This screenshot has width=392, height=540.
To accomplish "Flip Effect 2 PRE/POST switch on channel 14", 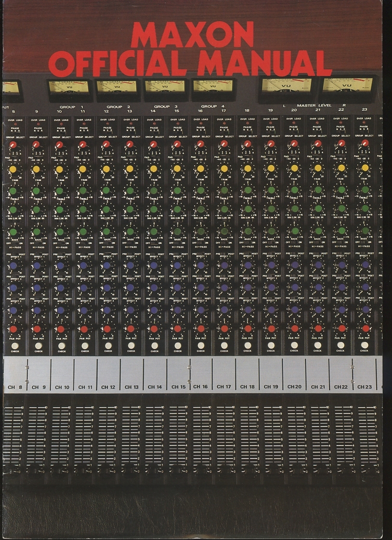I will pos(154,276).
